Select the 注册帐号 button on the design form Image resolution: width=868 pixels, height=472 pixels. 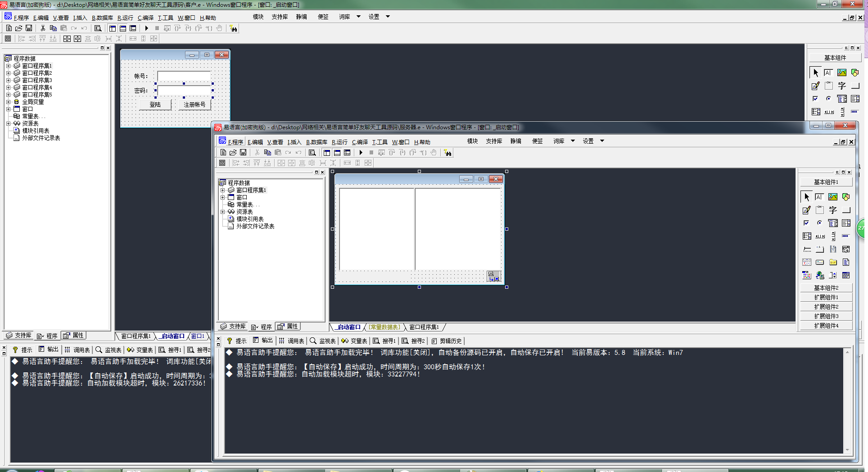coord(194,104)
